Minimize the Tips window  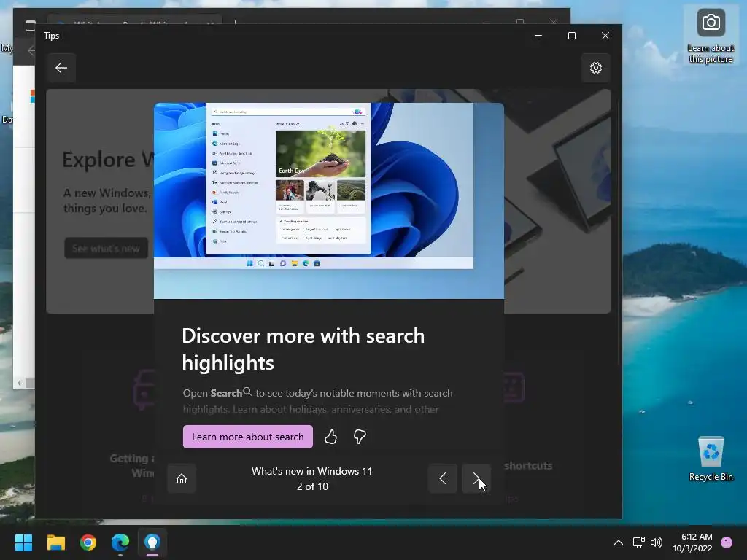(538, 36)
